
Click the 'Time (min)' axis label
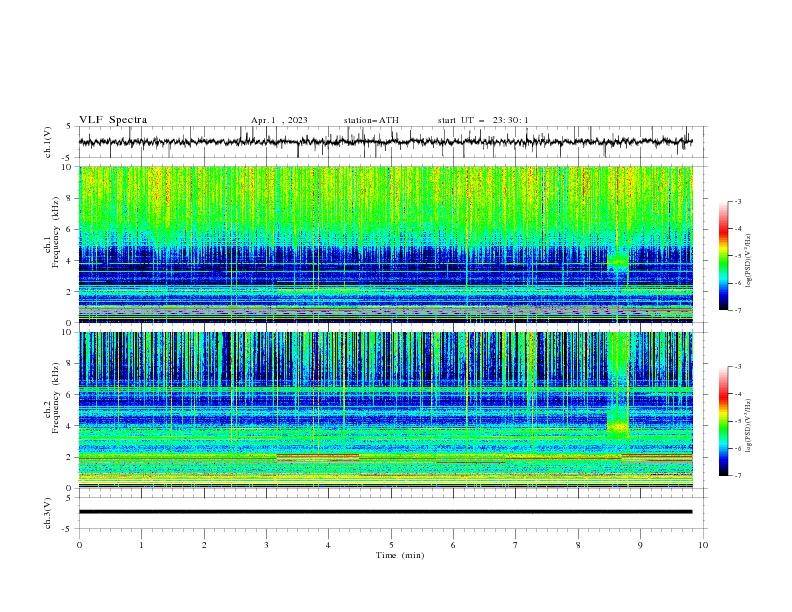coord(400,555)
